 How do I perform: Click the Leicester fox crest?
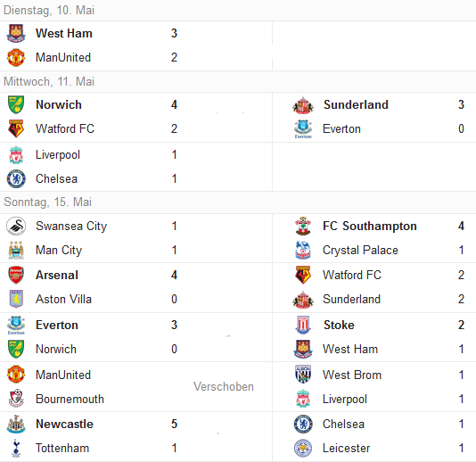[x=303, y=448]
